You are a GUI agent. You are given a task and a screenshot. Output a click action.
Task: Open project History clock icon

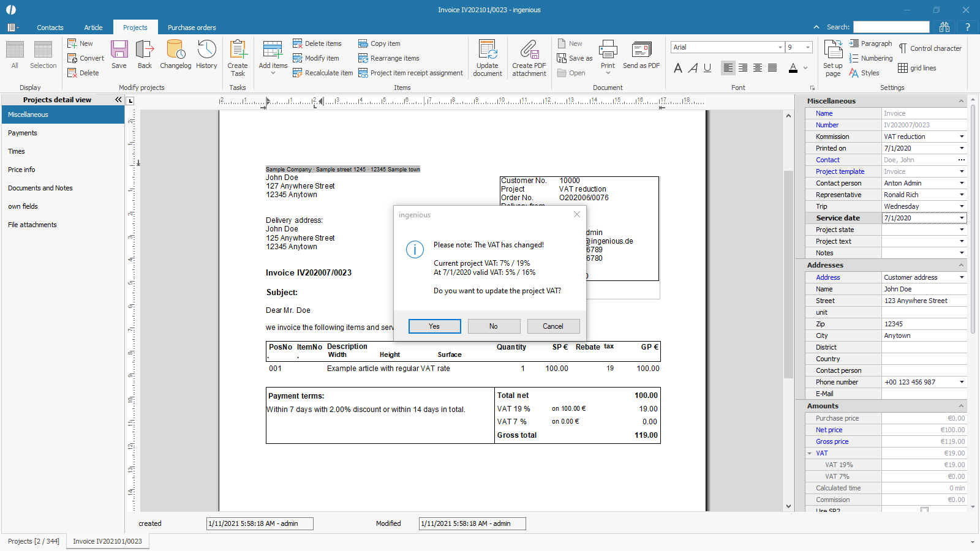(206, 54)
